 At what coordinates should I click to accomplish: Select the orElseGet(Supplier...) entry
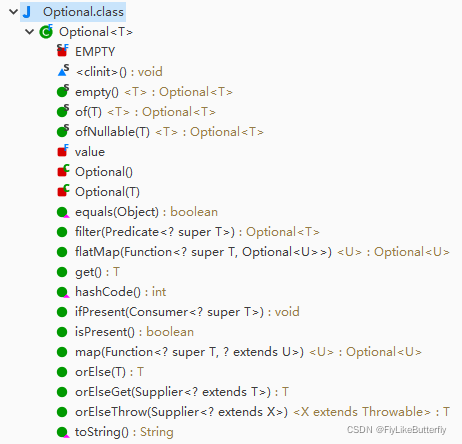[x=182, y=392]
